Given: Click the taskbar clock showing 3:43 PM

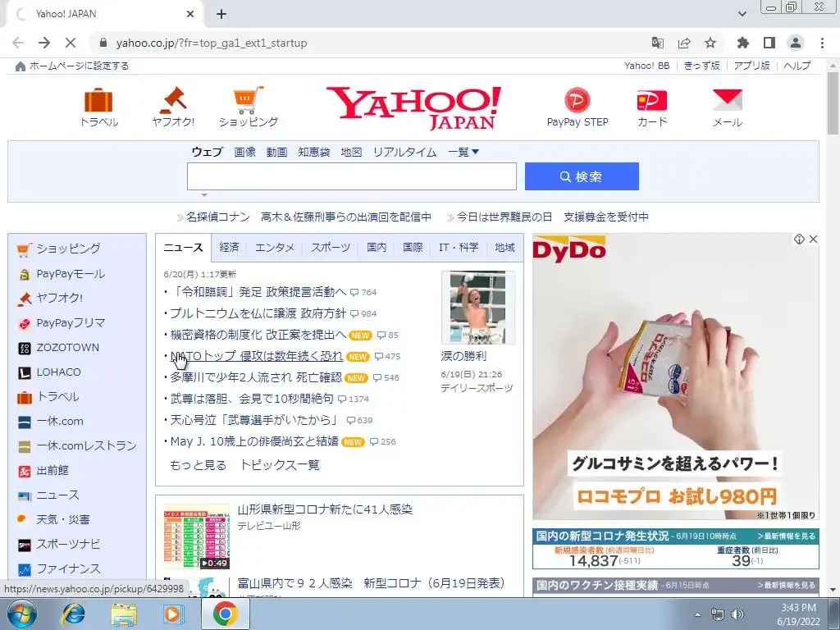Looking at the screenshot, I should pyautogui.click(x=798, y=614).
